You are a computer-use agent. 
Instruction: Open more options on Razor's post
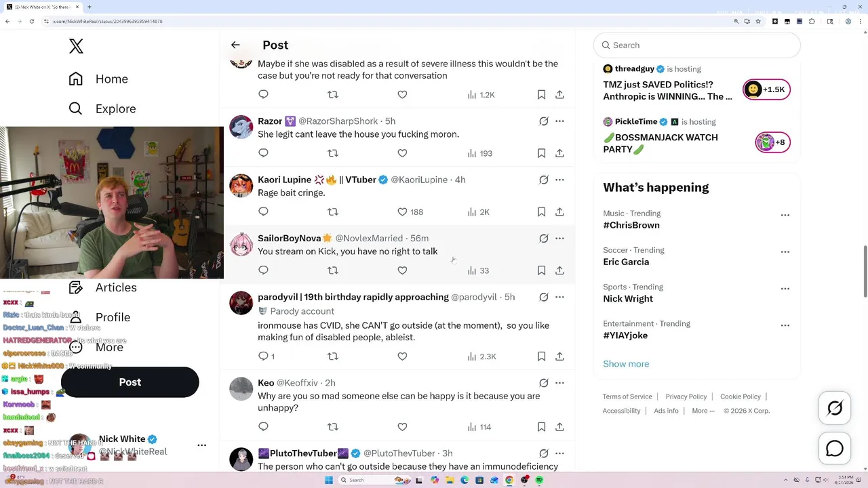(559, 121)
